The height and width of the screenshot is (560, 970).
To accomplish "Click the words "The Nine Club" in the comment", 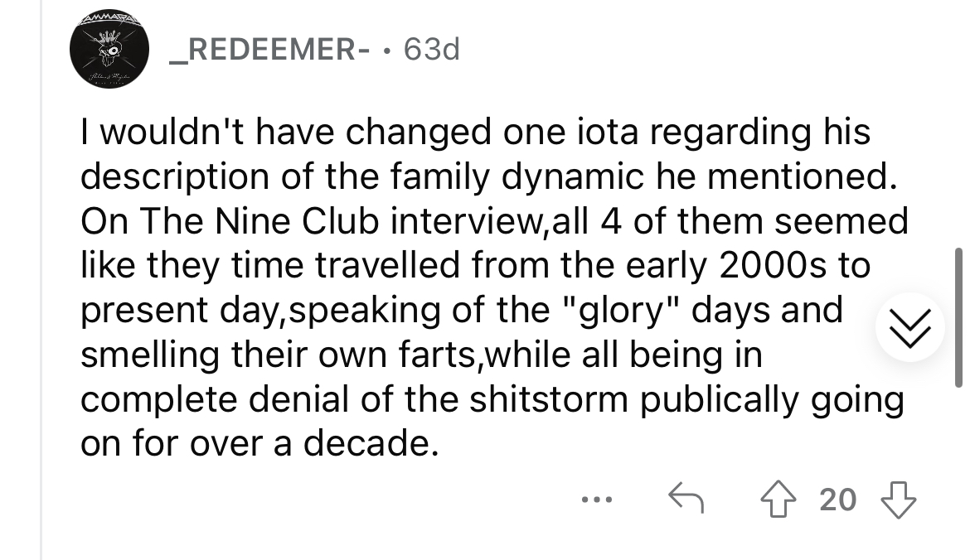I will pyautogui.click(x=259, y=221).
